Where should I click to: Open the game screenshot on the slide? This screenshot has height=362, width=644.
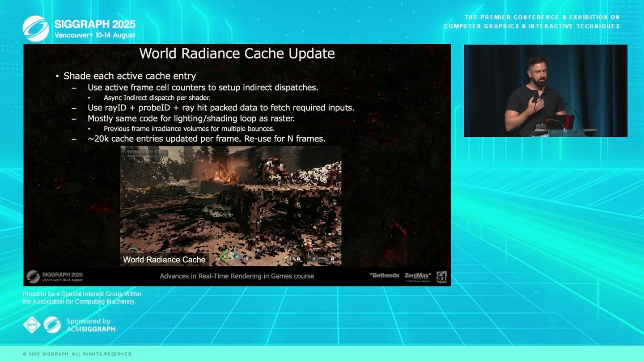click(231, 206)
